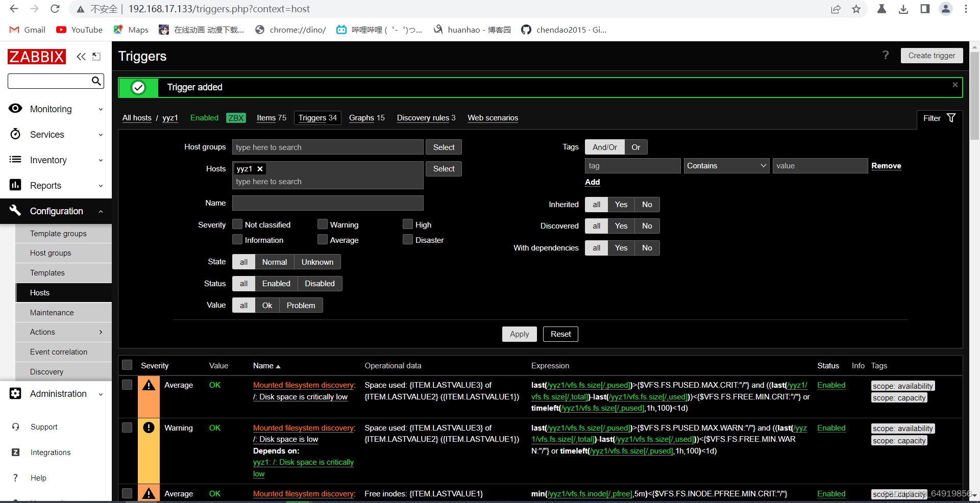Expand Services menu
Viewport: 980px width, 503px height.
[x=56, y=135]
